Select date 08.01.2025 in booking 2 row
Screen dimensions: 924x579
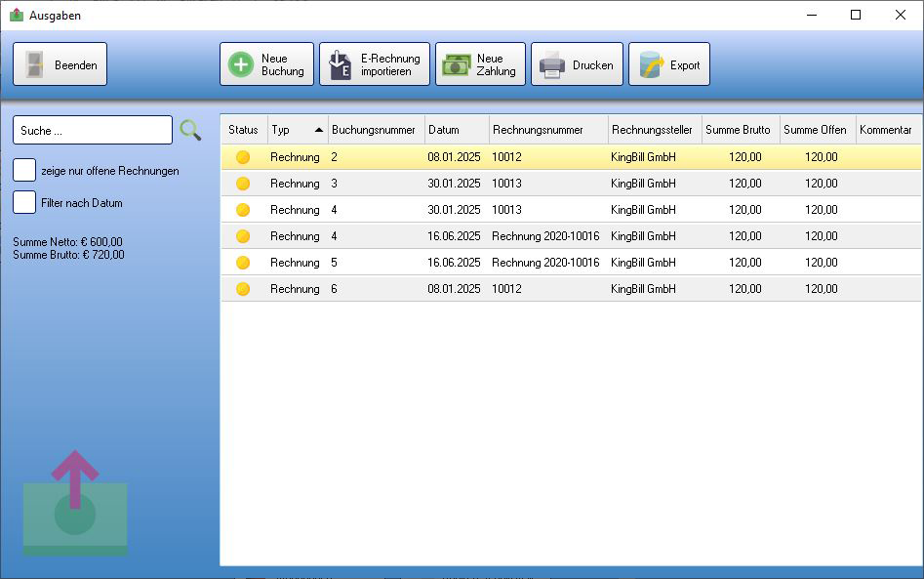[x=454, y=157]
